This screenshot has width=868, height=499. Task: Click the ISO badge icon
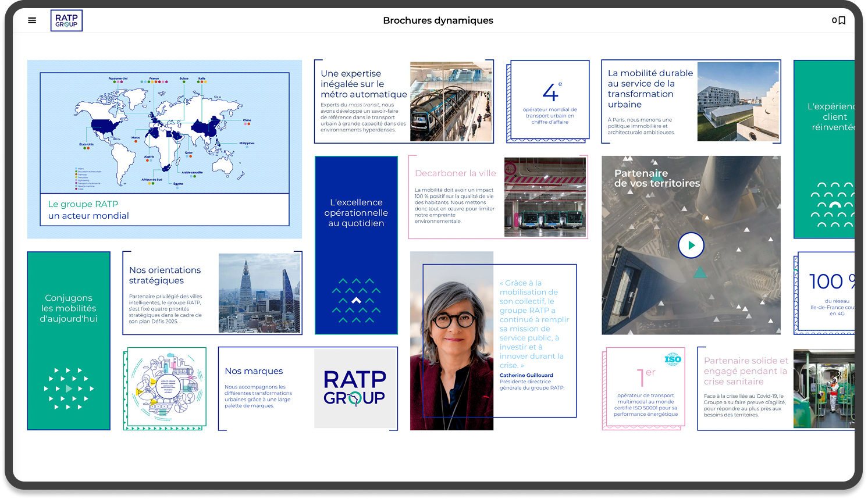pos(673,359)
